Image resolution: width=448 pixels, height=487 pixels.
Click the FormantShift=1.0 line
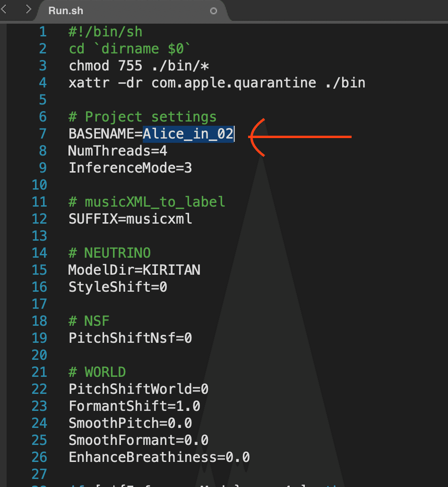coord(134,406)
